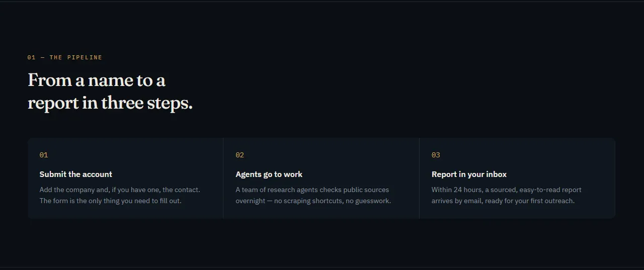Image resolution: width=644 pixels, height=270 pixels.
Task: Click heading line "report in three steps."
Action: pos(110,103)
